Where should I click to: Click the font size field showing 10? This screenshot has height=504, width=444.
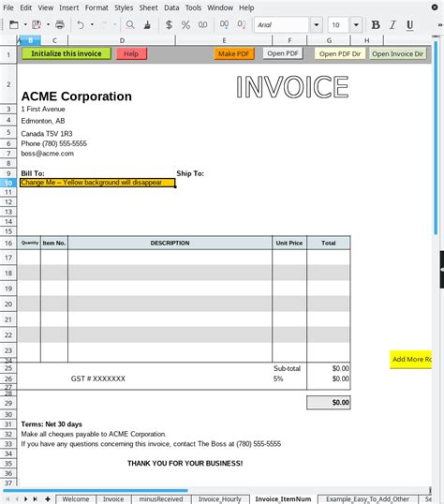338,24
